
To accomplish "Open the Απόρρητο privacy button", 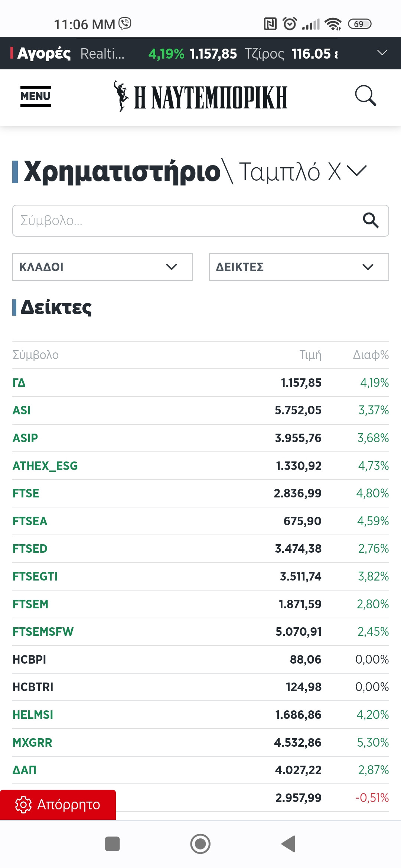I will (x=58, y=805).
